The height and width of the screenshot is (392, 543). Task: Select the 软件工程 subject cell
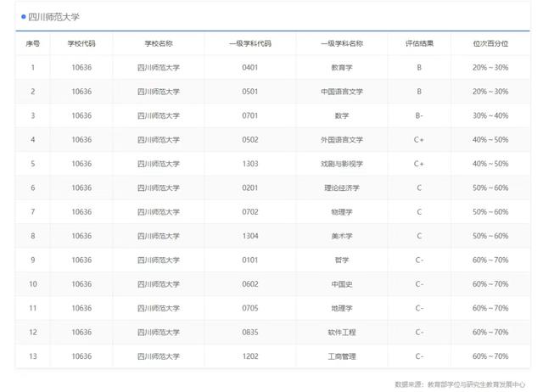342,332
